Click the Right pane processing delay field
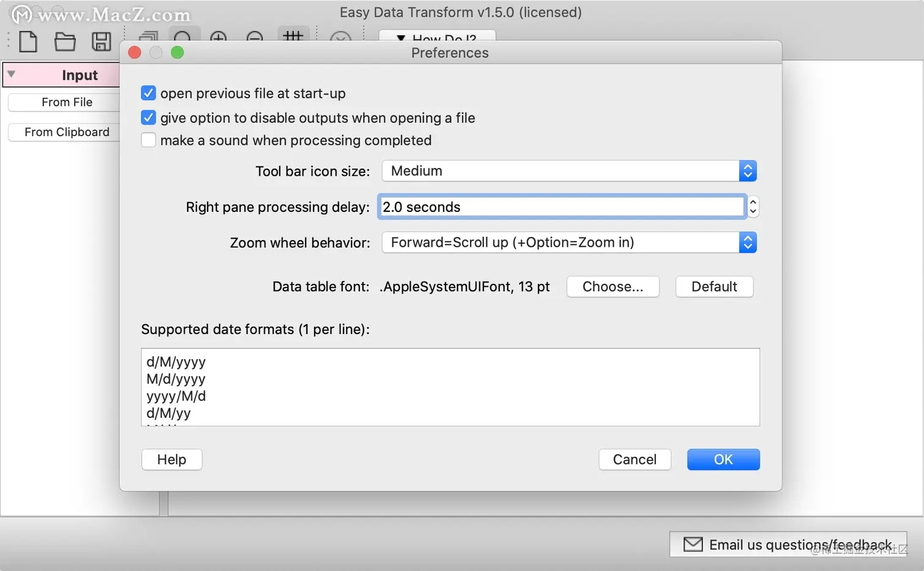 pos(562,207)
